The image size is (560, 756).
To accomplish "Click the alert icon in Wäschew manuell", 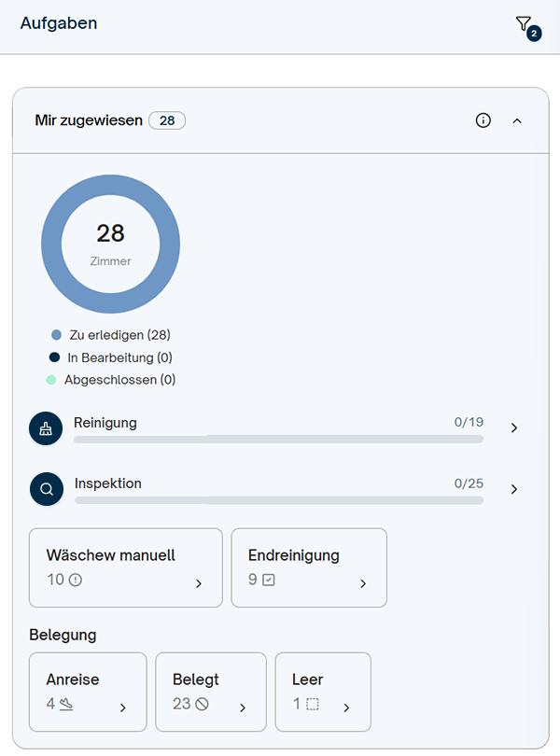I will (x=76, y=580).
